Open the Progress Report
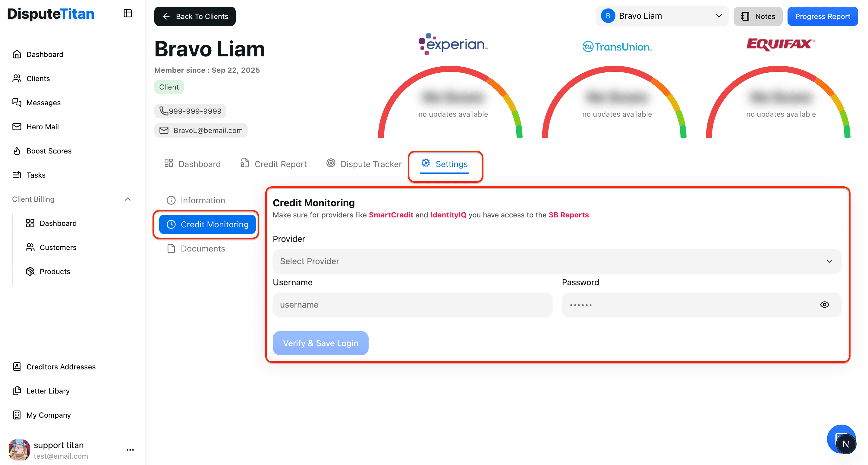Image resolution: width=868 pixels, height=465 pixels. click(822, 16)
